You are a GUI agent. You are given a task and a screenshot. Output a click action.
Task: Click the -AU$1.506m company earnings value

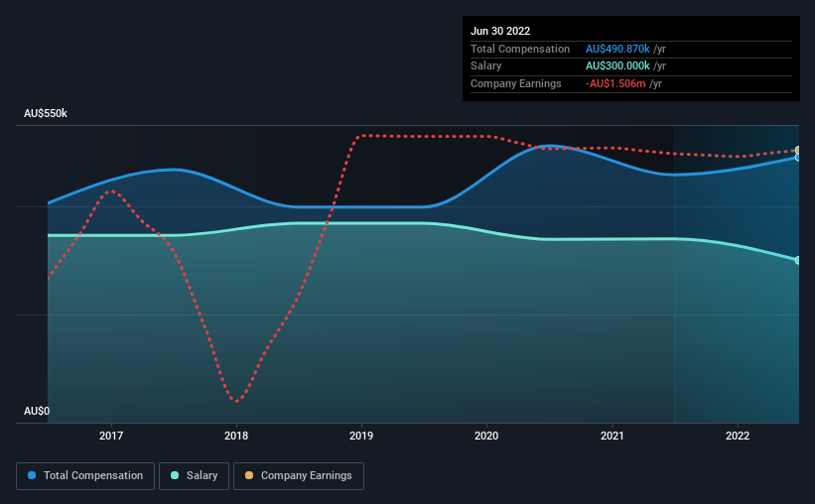[615, 83]
